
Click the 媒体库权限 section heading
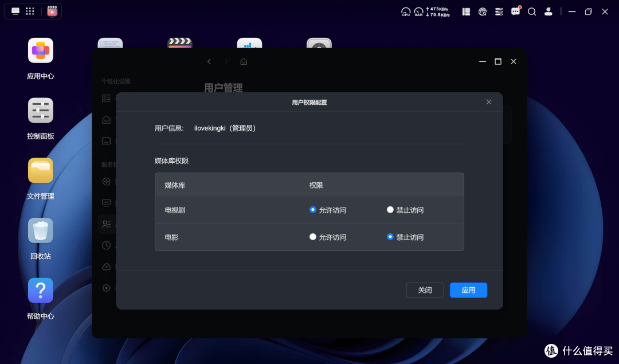(x=171, y=161)
